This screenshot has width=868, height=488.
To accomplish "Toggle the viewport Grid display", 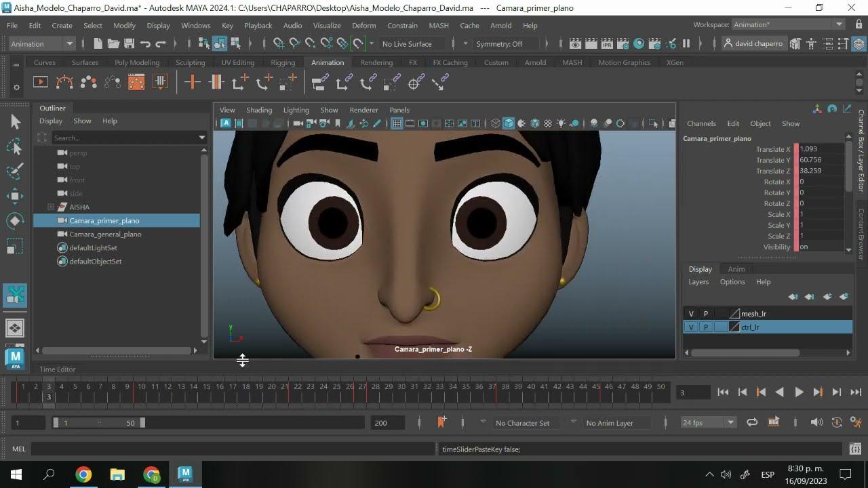I will [397, 123].
